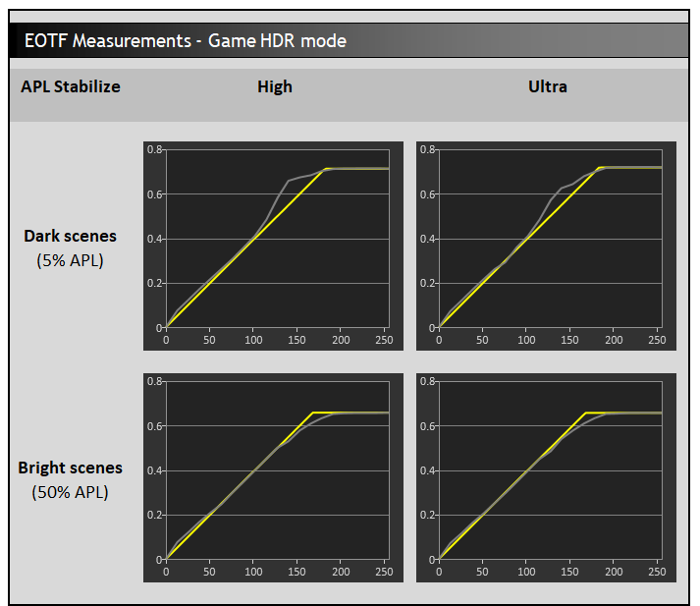Click 50 axis label in High bright chart

[x=209, y=572]
